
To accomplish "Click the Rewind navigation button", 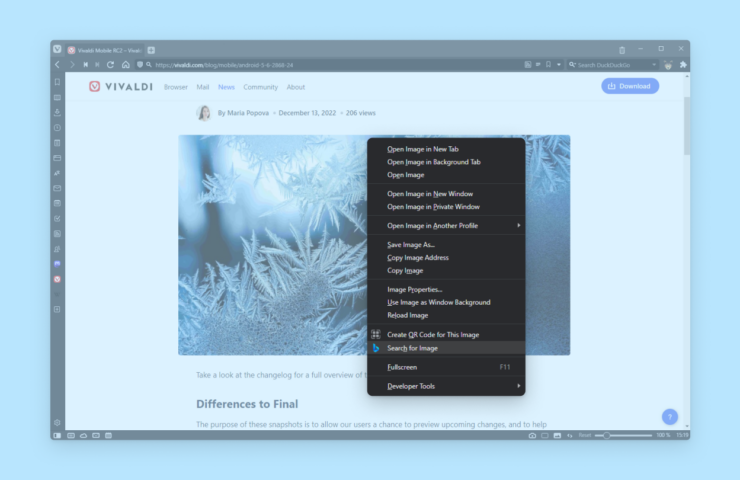I will click(x=85, y=65).
